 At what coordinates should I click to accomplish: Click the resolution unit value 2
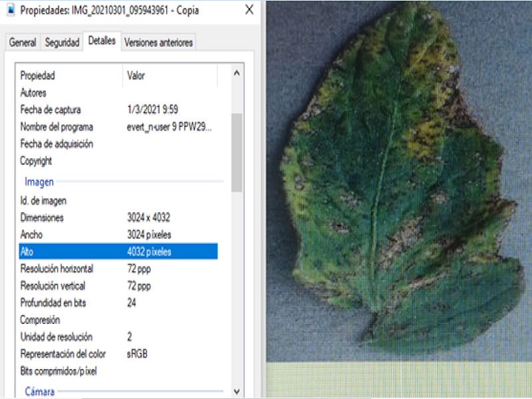point(130,337)
